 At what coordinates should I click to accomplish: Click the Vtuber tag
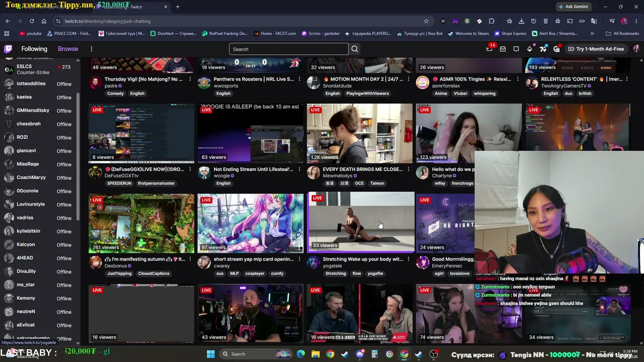coord(460,93)
